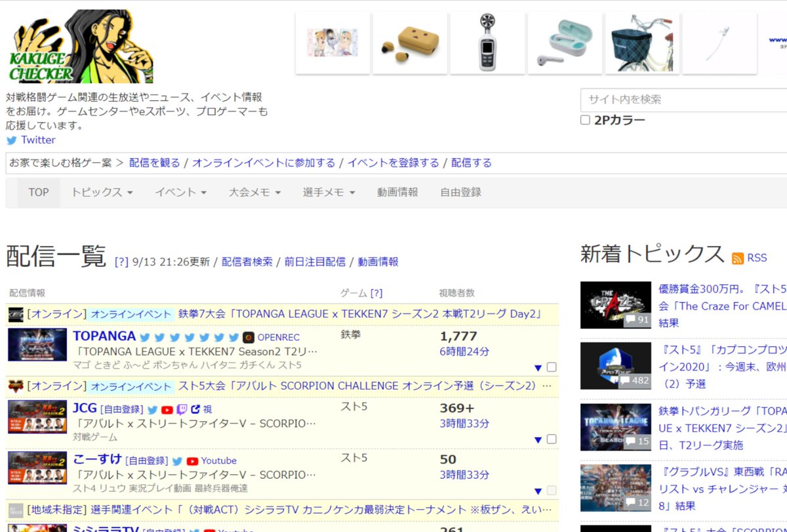Image resolution: width=787 pixels, height=532 pixels.
Task: Open the handheld anemometer ad
Action: [487, 43]
